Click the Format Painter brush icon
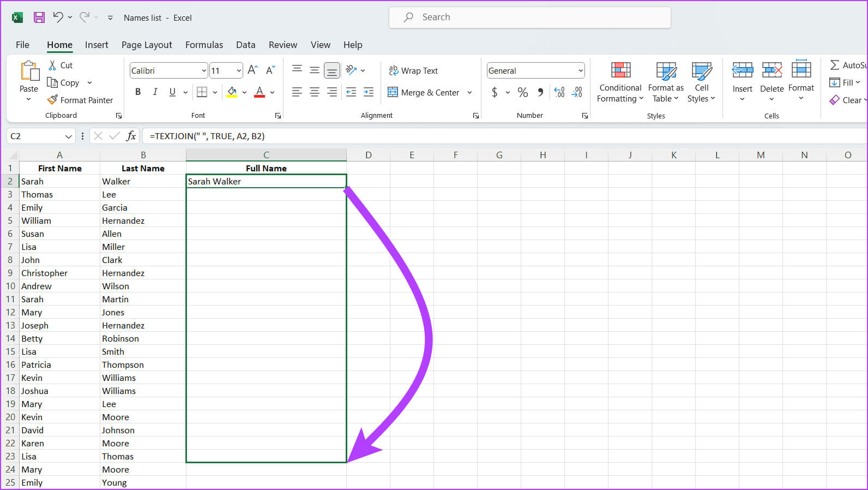The width and height of the screenshot is (868, 490). (x=52, y=100)
